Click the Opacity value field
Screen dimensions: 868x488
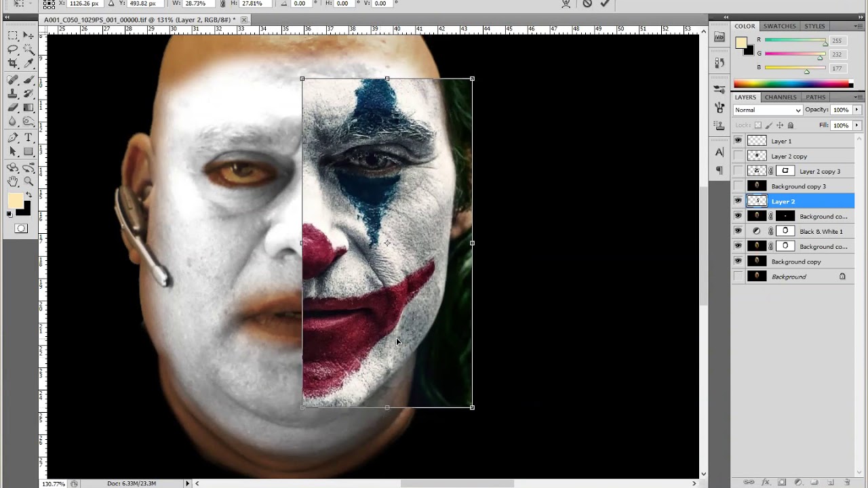tap(841, 110)
